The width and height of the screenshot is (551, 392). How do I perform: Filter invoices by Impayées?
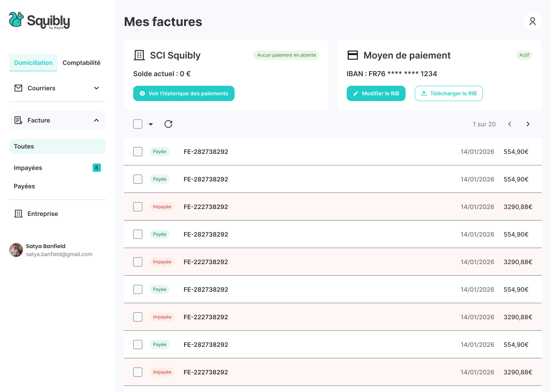pyautogui.click(x=28, y=168)
